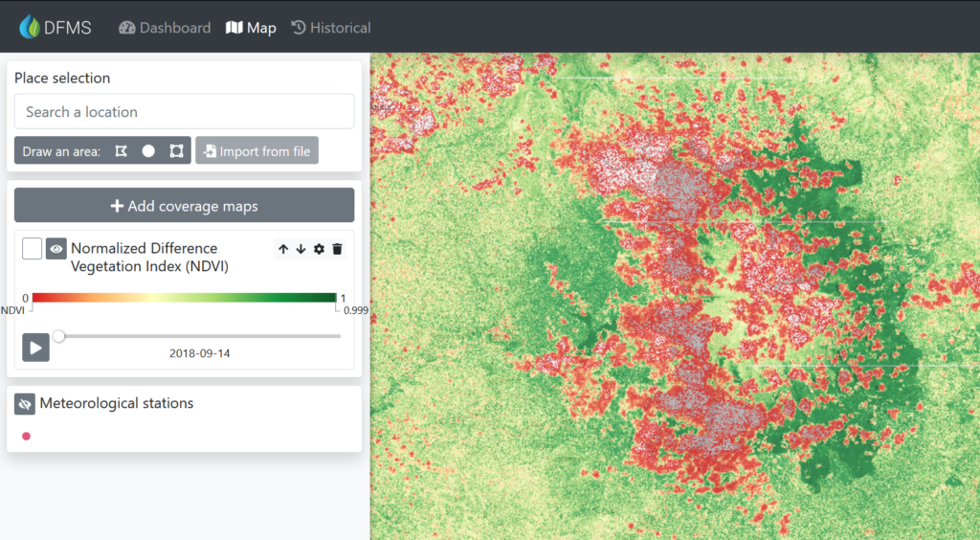The image size is (980, 540).
Task: Select the polygon draw tool
Action: [x=122, y=151]
